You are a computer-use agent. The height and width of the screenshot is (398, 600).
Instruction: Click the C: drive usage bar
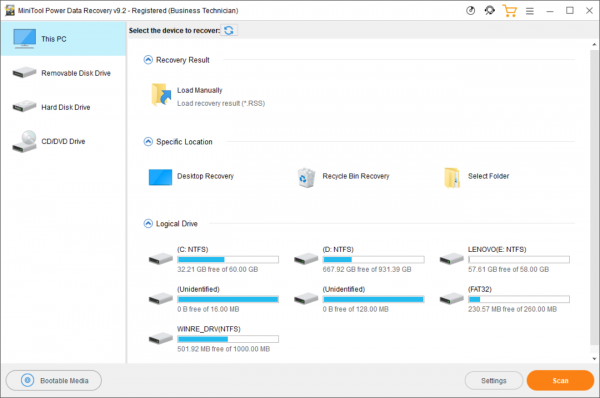pos(228,259)
